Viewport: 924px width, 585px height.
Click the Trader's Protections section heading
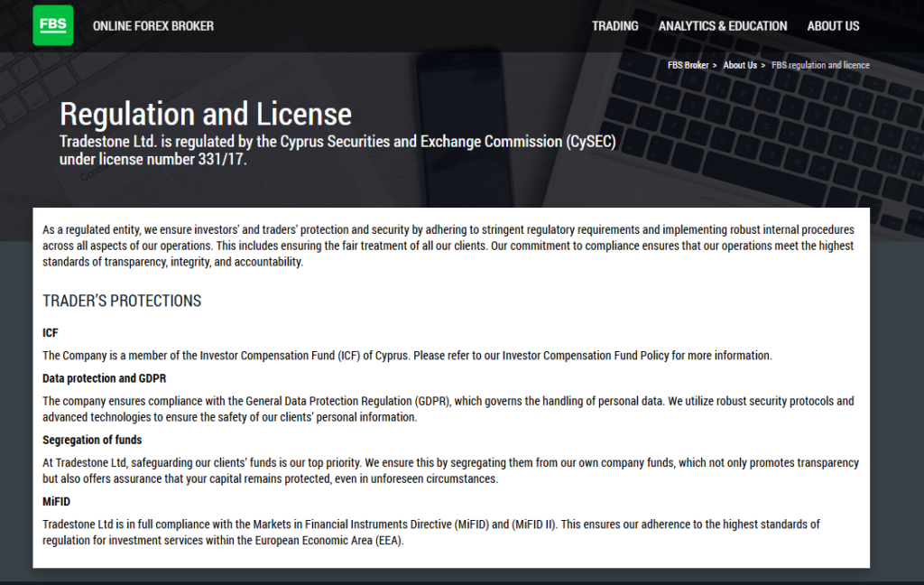pos(122,301)
